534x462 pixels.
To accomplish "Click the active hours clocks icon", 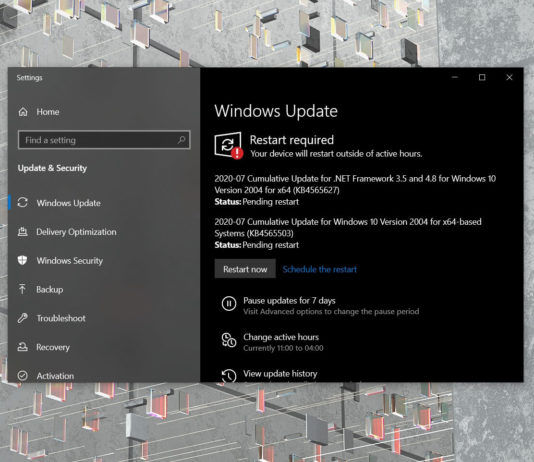I will [229, 340].
